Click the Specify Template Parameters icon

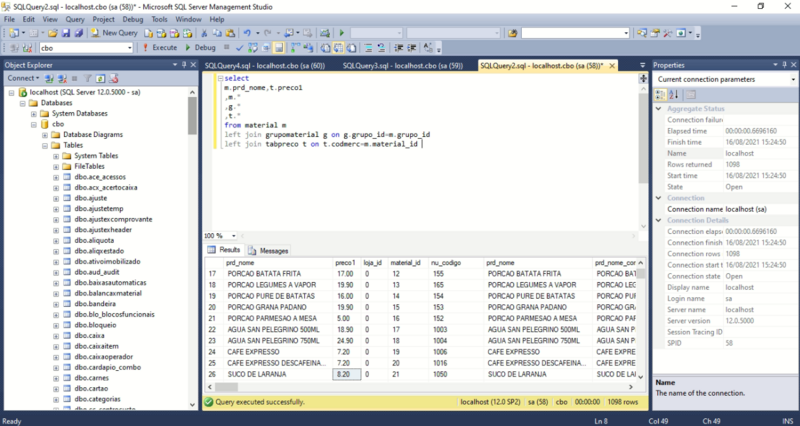coord(428,48)
